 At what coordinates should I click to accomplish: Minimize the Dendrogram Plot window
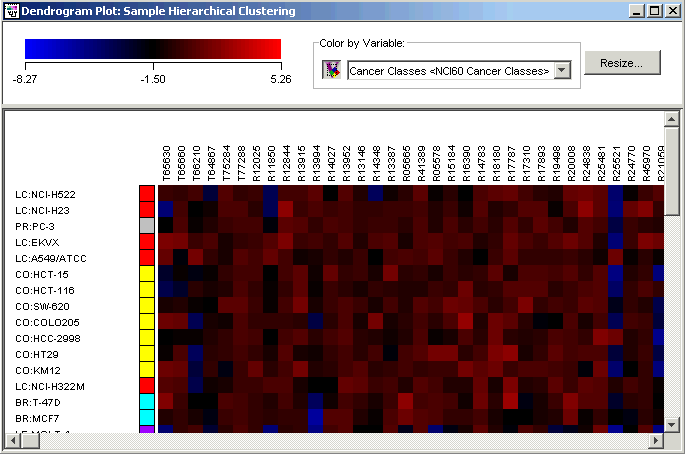(637, 11)
